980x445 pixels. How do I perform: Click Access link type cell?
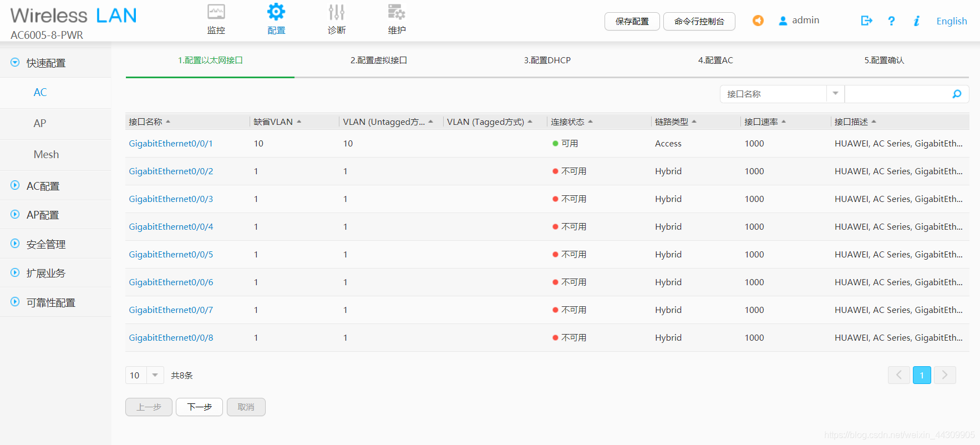(668, 143)
